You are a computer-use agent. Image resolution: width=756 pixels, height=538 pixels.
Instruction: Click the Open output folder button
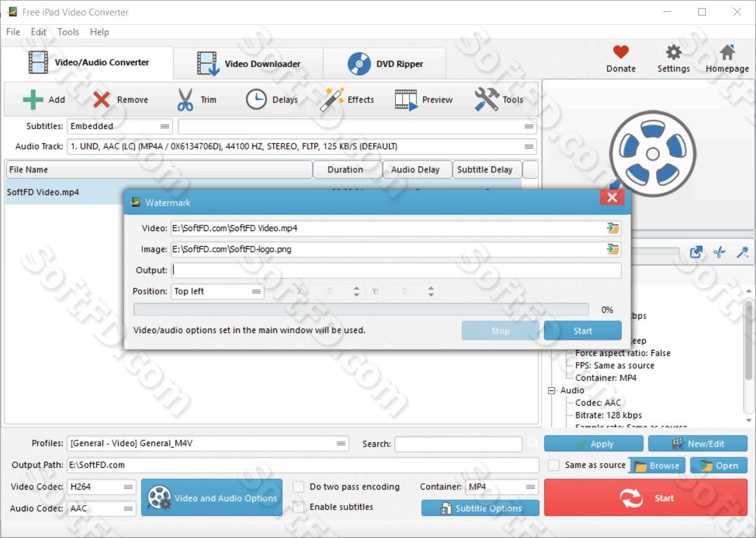tap(719, 465)
